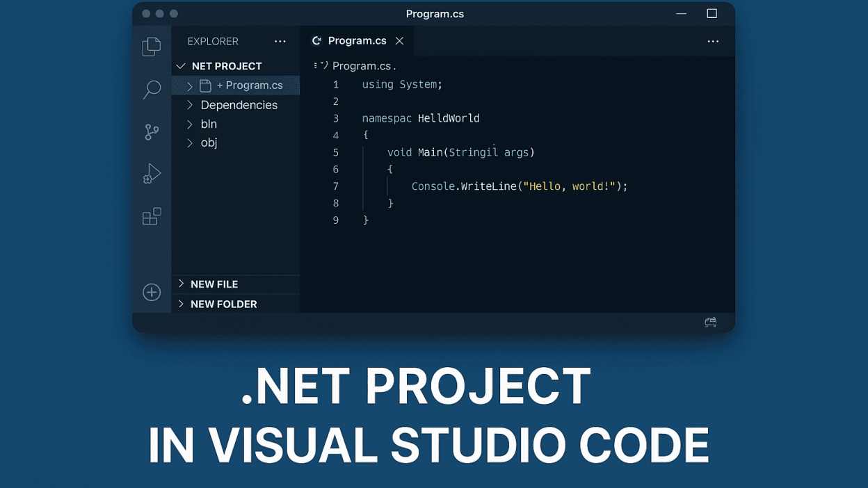Screen dimensions: 868x488
Task: Select Program.cs in the Explorer tree
Action: click(236, 86)
